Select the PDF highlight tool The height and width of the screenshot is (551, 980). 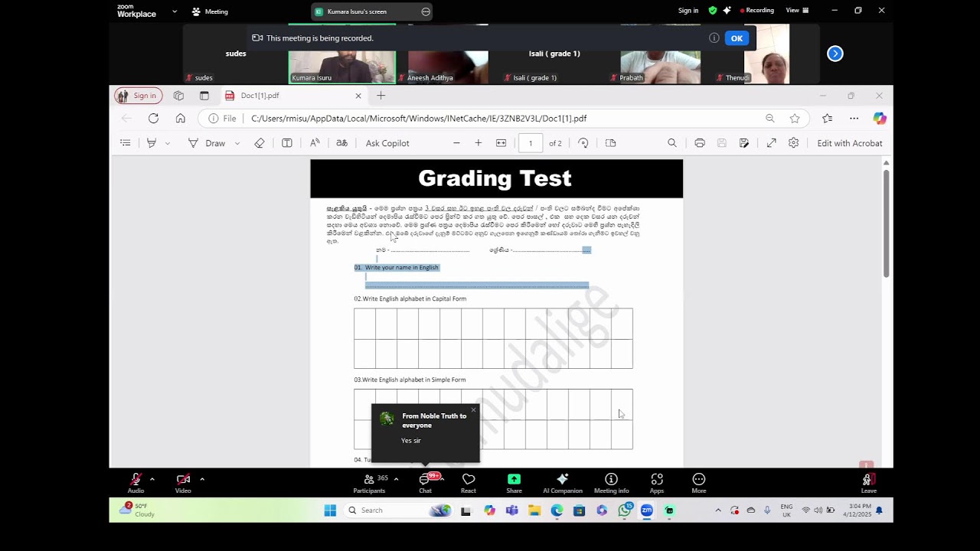pos(152,143)
